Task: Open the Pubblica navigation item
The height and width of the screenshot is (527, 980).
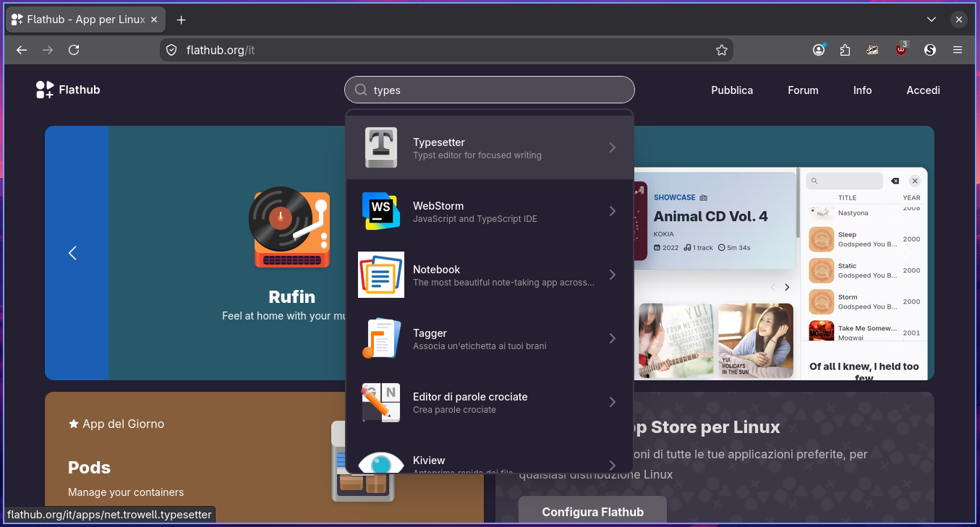Action: tap(732, 90)
